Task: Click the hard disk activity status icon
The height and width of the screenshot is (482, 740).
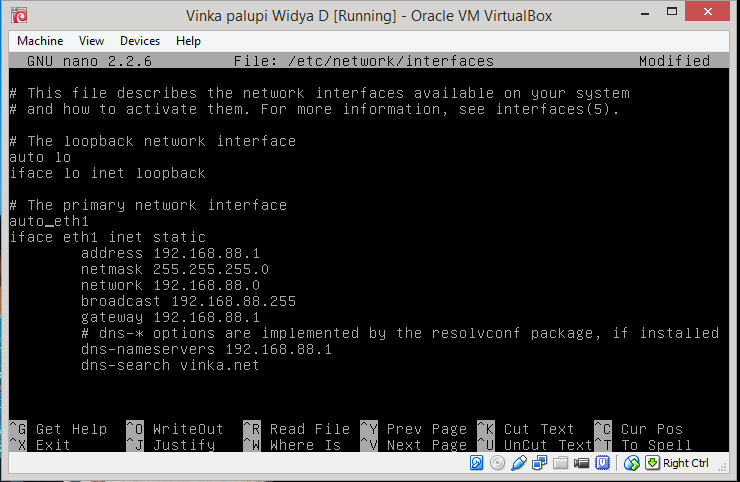Action: point(477,463)
